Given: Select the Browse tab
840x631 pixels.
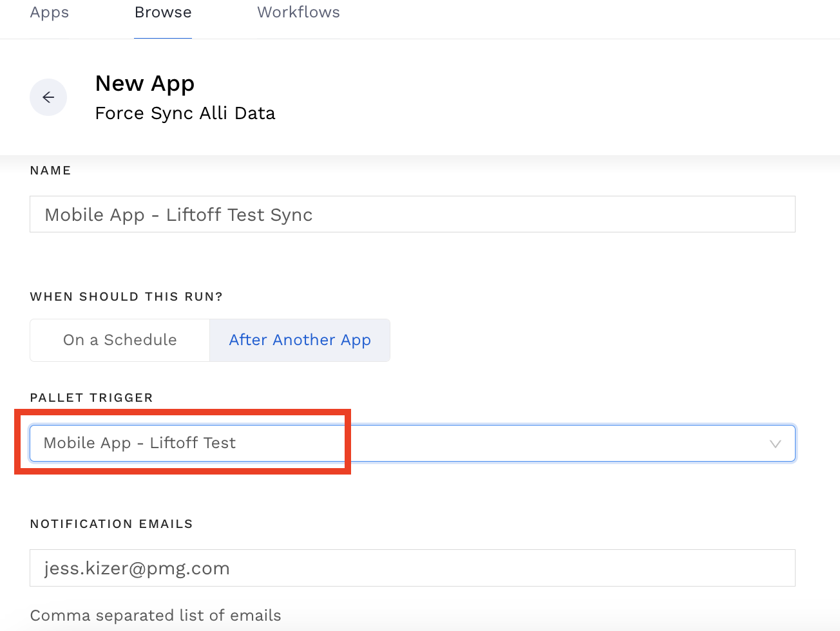Looking at the screenshot, I should point(163,13).
